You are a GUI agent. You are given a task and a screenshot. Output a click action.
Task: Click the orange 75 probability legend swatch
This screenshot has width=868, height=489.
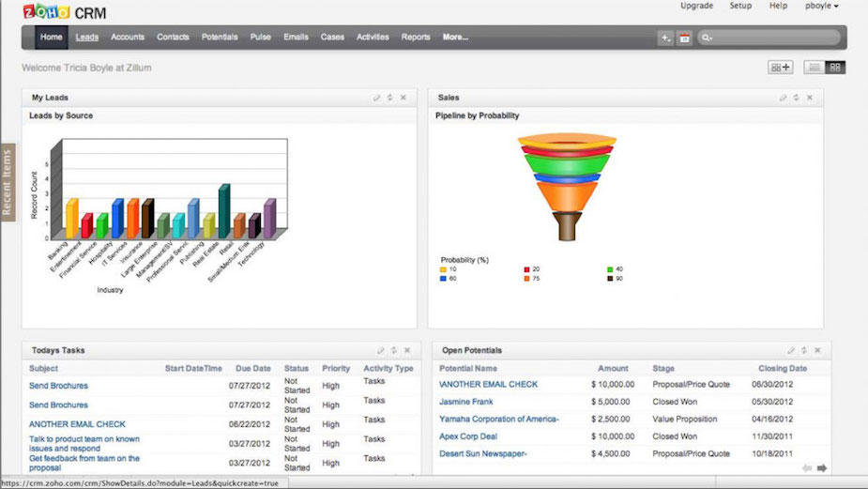click(527, 278)
